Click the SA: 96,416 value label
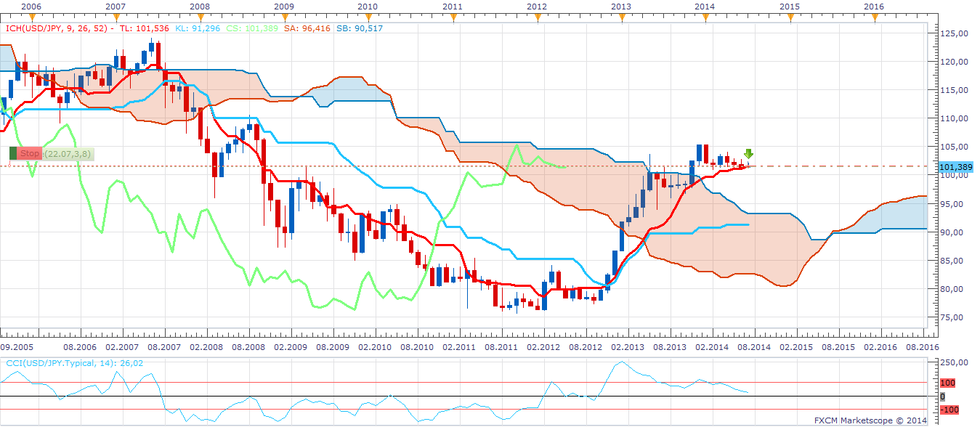Image resolution: width=980 pixels, height=427 pixels. tap(307, 28)
